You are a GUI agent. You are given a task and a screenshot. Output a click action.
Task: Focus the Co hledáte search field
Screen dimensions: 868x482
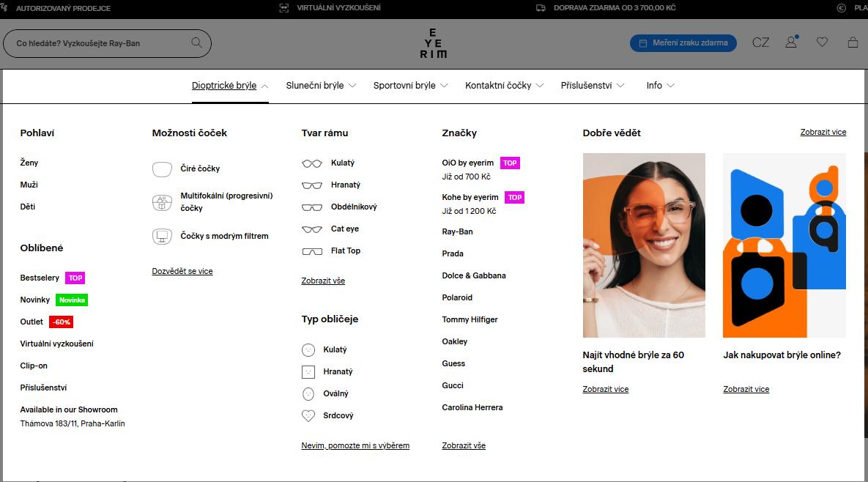pos(107,43)
